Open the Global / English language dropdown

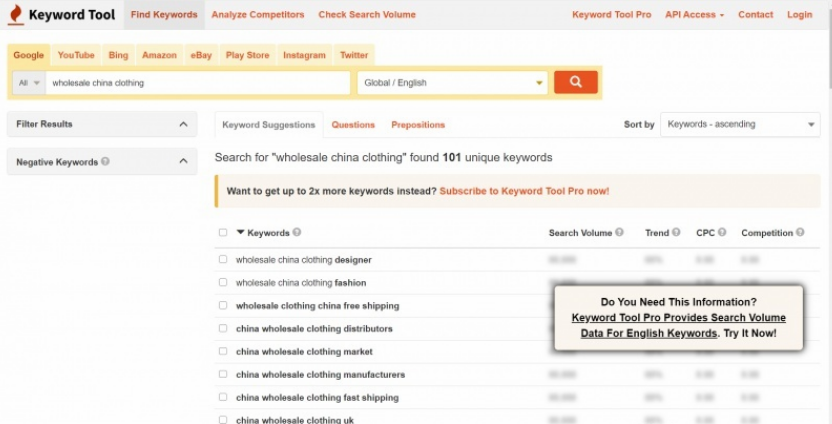(453, 83)
